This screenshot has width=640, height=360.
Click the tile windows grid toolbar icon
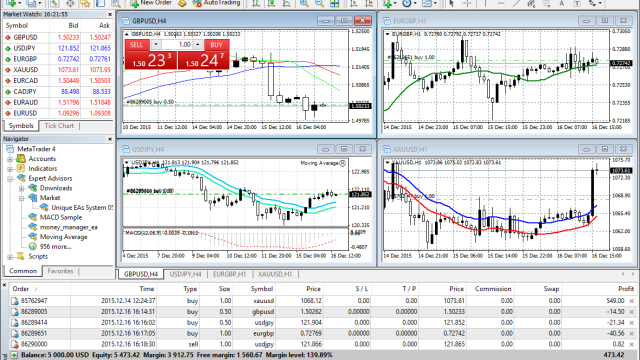click(x=335, y=3)
